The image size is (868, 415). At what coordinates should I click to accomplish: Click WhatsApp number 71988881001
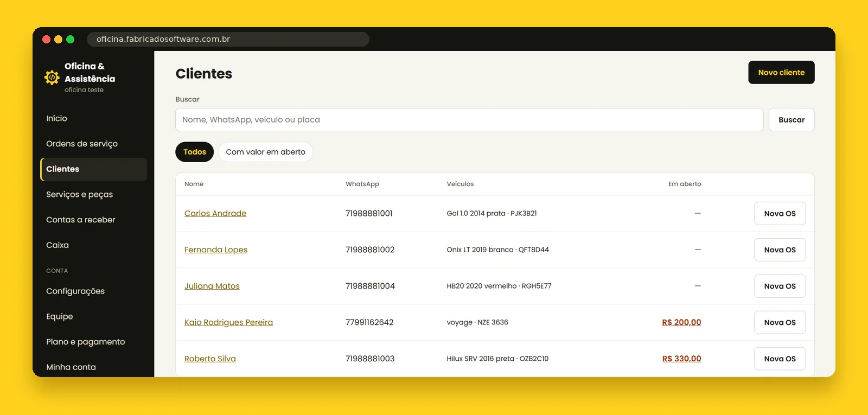[x=369, y=213]
